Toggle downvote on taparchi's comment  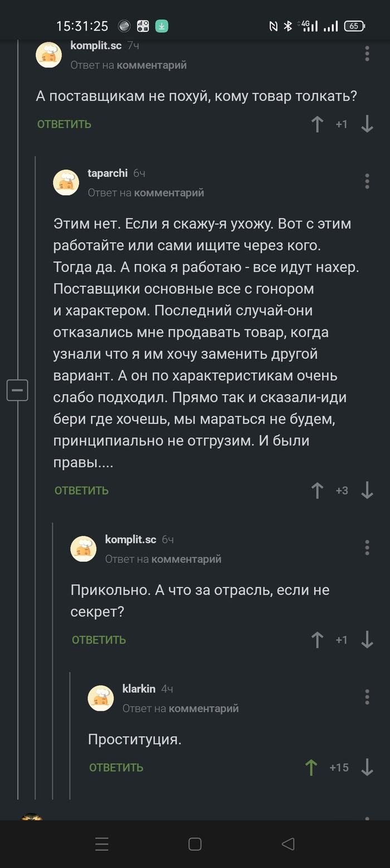click(368, 490)
